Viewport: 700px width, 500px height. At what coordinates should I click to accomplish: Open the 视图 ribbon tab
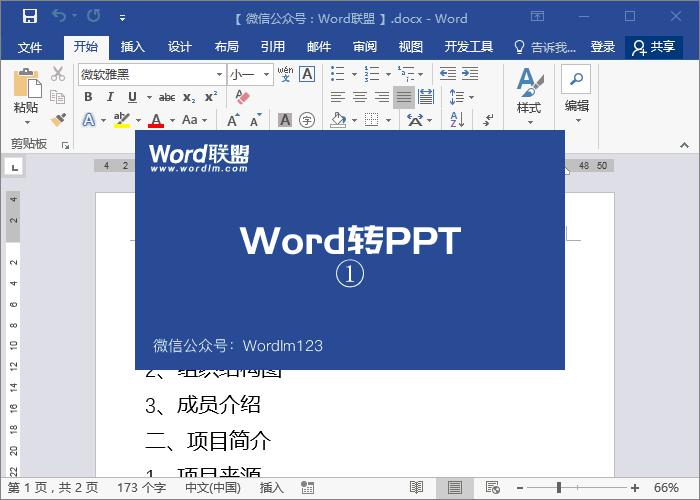[411, 46]
